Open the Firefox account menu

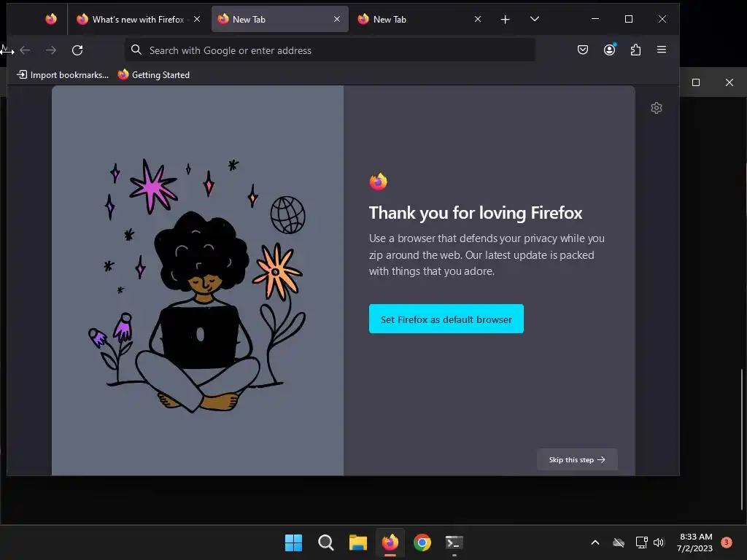(x=609, y=50)
